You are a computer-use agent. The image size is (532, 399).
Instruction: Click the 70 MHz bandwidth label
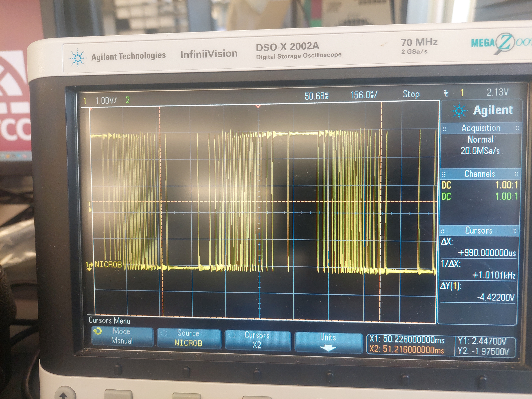pos(419,42)
